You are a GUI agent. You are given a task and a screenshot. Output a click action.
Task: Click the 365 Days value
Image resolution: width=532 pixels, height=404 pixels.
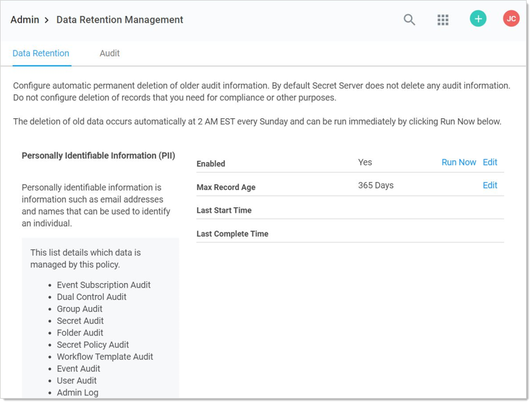375,185
